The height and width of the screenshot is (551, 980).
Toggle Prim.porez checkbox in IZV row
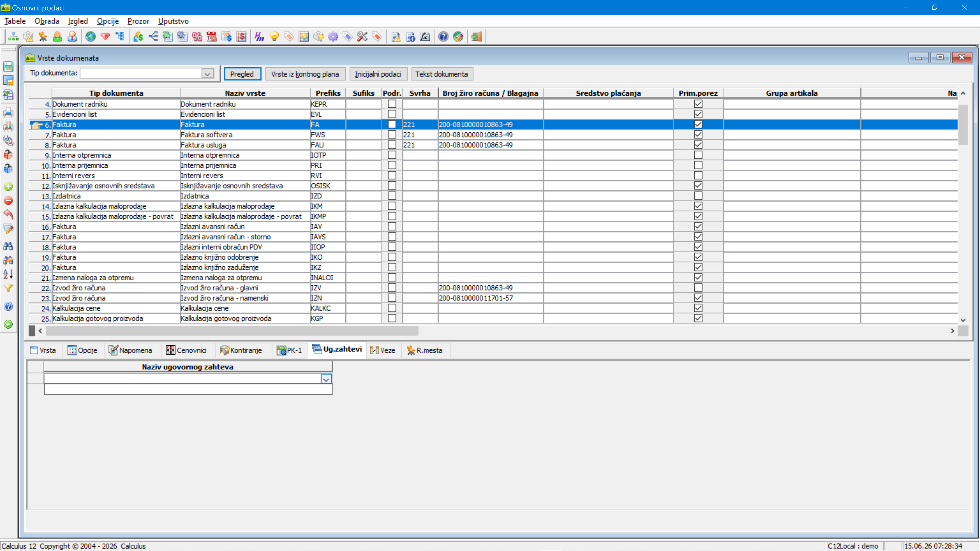[x=698, y=287]
